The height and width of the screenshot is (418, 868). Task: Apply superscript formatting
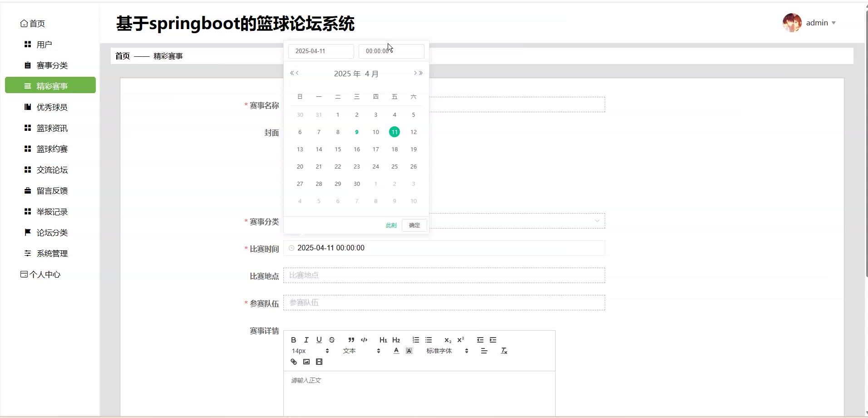point(461,340)
